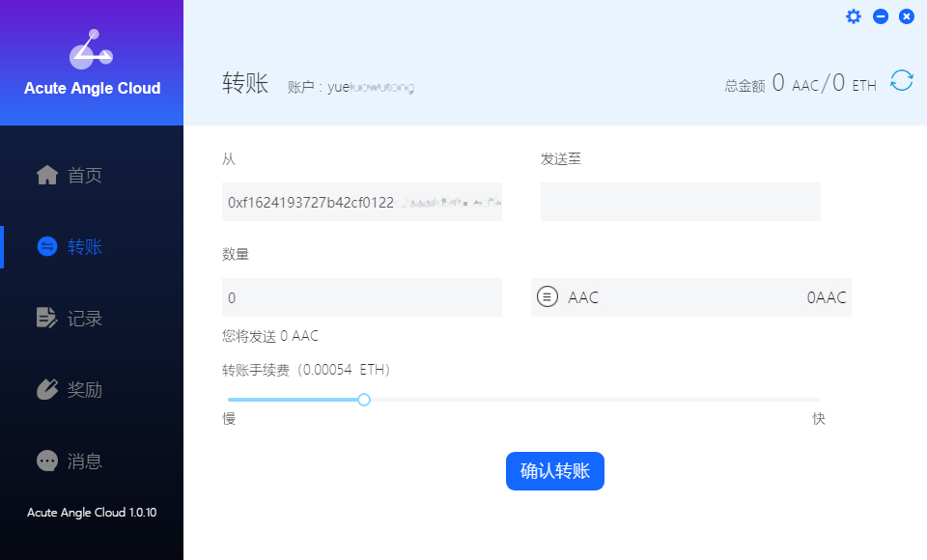Viewport: 927px width, 560px height.
Task: Refresh the AAC/ETH balance display
Action: click(901, 82)
